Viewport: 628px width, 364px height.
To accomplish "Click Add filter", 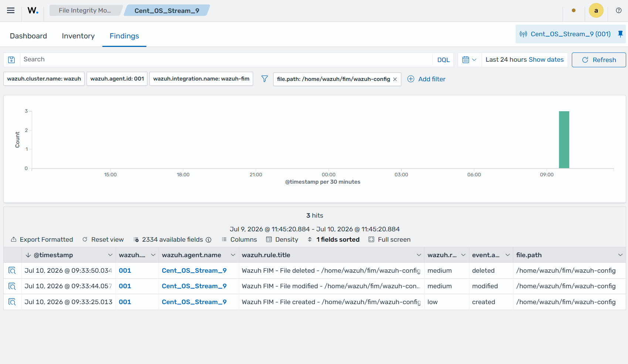I will click(426, 79).
